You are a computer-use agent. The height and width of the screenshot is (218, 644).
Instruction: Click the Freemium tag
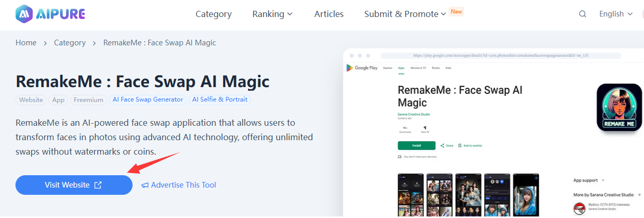(88, 99)
